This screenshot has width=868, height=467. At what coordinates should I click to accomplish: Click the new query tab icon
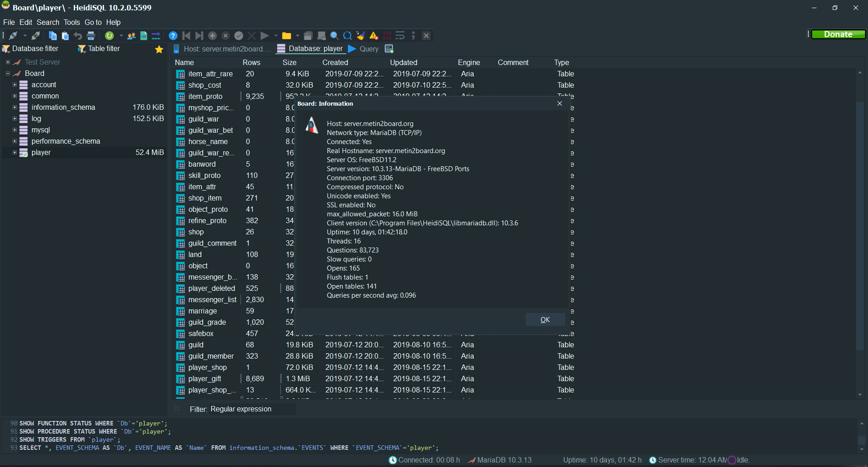(x=389, y=49)
